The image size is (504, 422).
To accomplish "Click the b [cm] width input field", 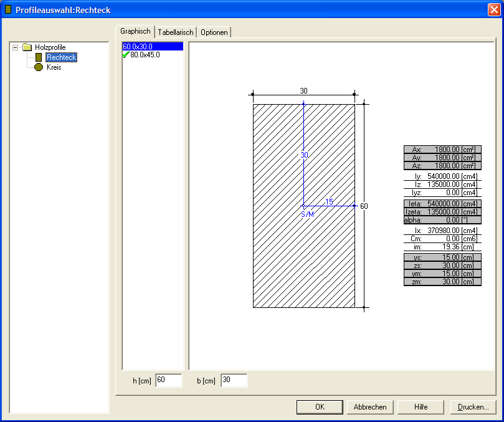I will [x=234, y=380].
